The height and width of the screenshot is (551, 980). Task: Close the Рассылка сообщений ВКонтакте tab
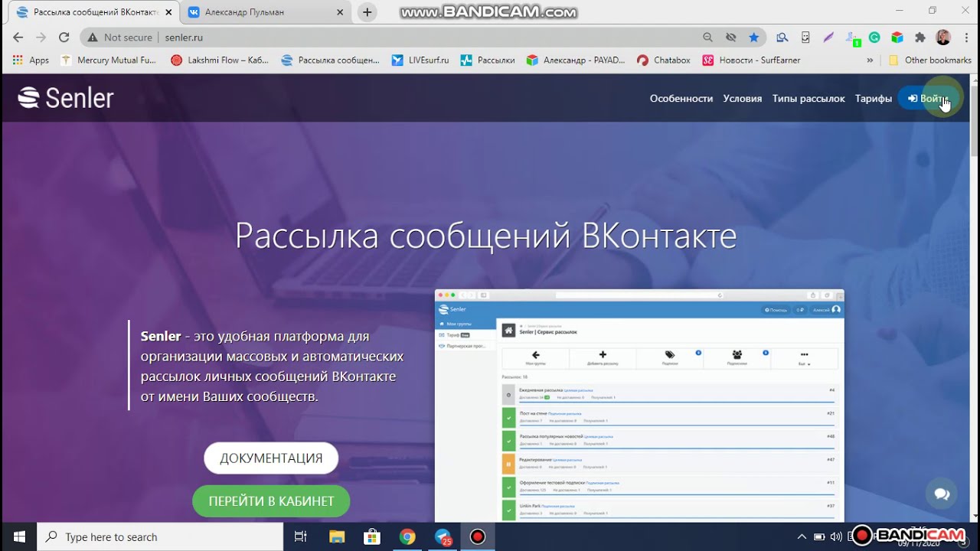[x=168, y=12]
